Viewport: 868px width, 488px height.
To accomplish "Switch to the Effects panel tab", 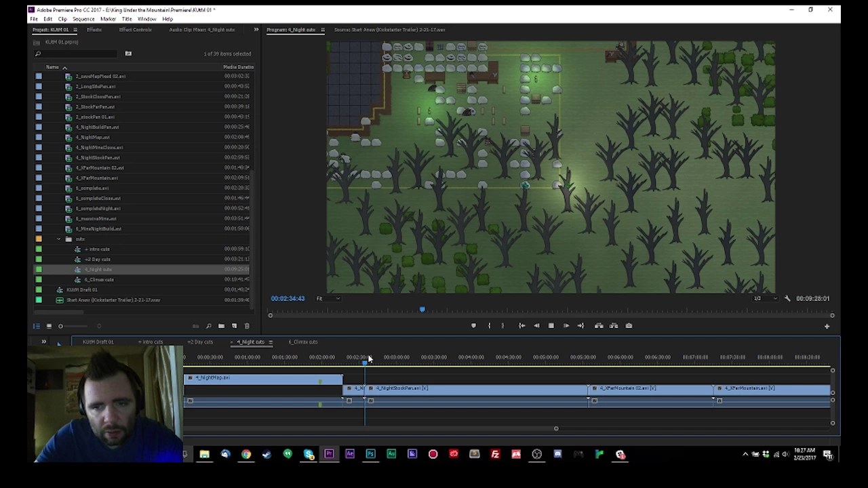I will pos(94,30).
